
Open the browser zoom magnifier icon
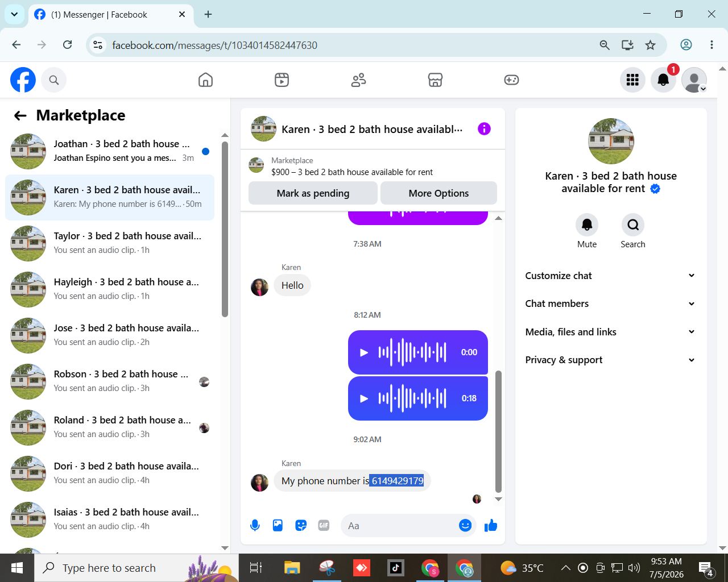[605, 45]
